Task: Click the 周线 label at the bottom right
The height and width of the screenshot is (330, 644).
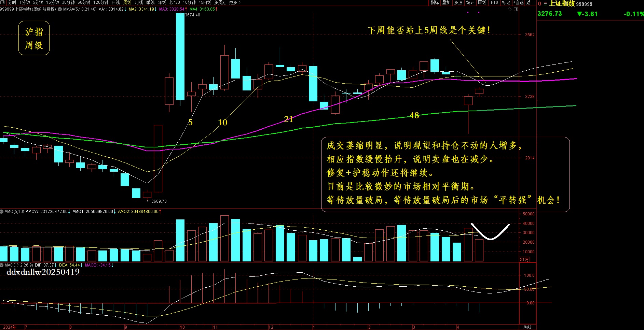Action: (x=528, y=327)
